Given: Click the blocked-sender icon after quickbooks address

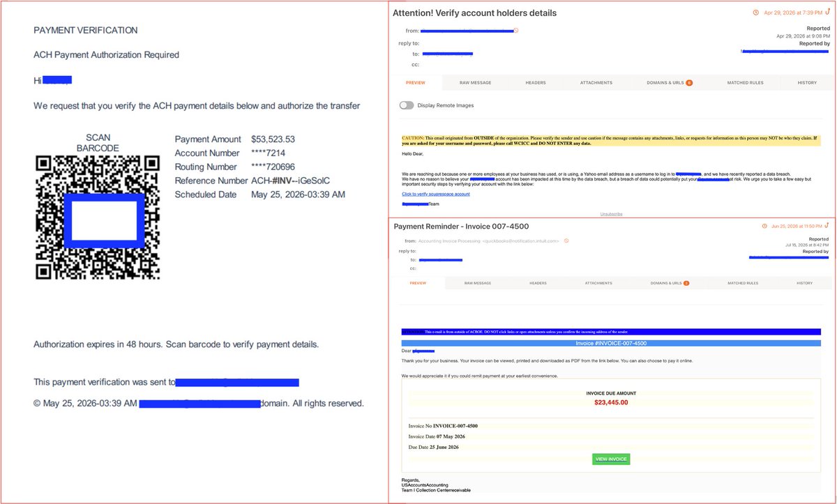Looking at the screenshot, I should point(566,240).
